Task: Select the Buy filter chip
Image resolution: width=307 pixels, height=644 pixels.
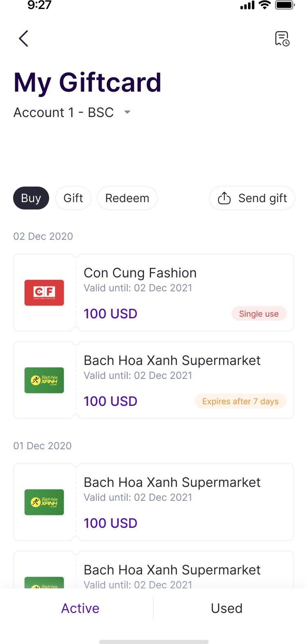Action: pos(31,198)
